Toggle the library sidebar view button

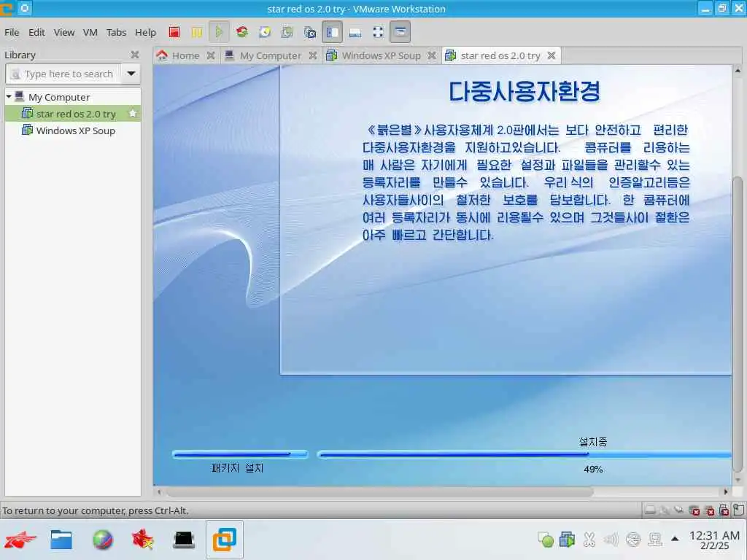click(333, 32)
